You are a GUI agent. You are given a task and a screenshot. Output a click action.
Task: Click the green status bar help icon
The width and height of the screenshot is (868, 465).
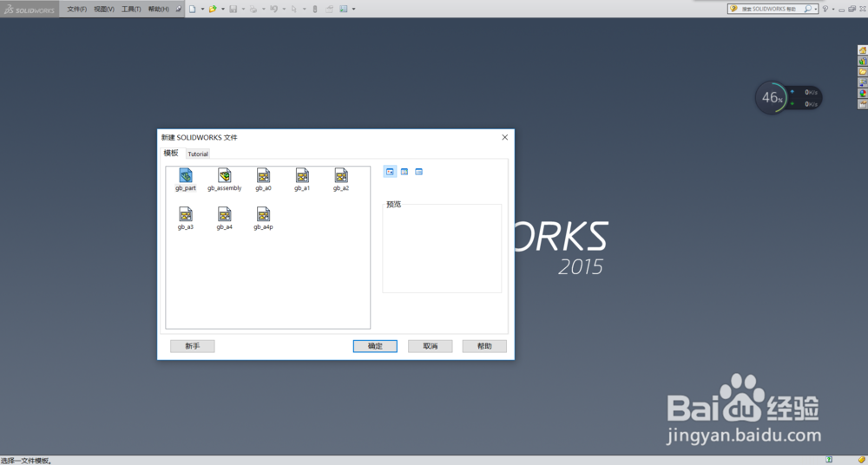point(829,460)
